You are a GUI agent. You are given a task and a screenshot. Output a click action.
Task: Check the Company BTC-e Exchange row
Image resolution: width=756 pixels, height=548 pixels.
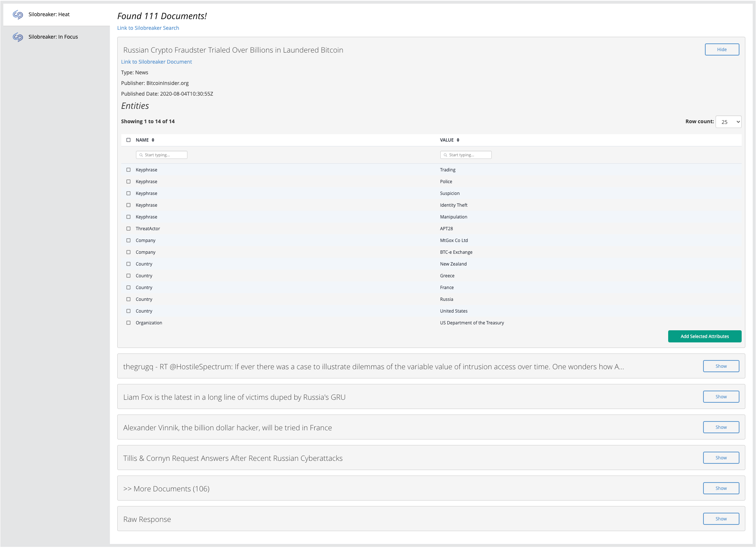(128, 252)
